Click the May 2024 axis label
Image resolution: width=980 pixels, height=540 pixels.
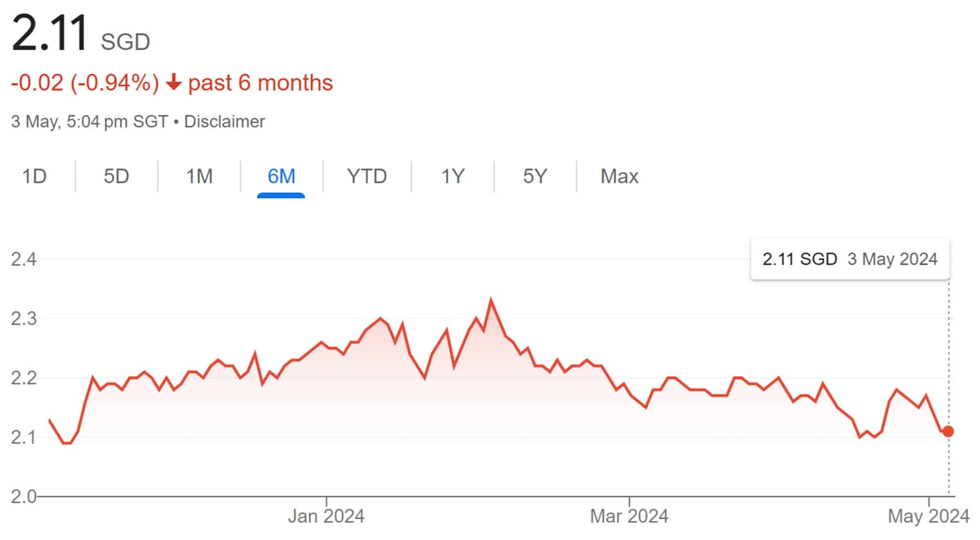coord(928,517)
